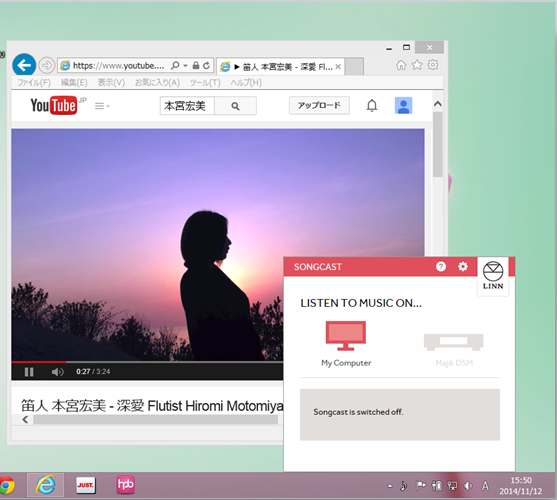Mute the video with speaker icon
The height and width of the screenshot is (500, 557).
[x=57, y=372]
